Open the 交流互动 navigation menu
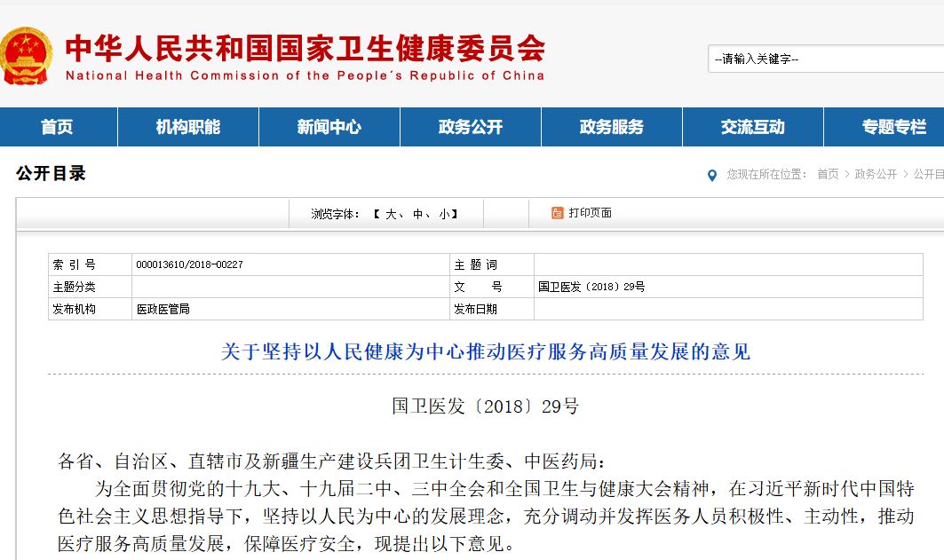This screenshot has width=944, height=560. coord(752,127)
